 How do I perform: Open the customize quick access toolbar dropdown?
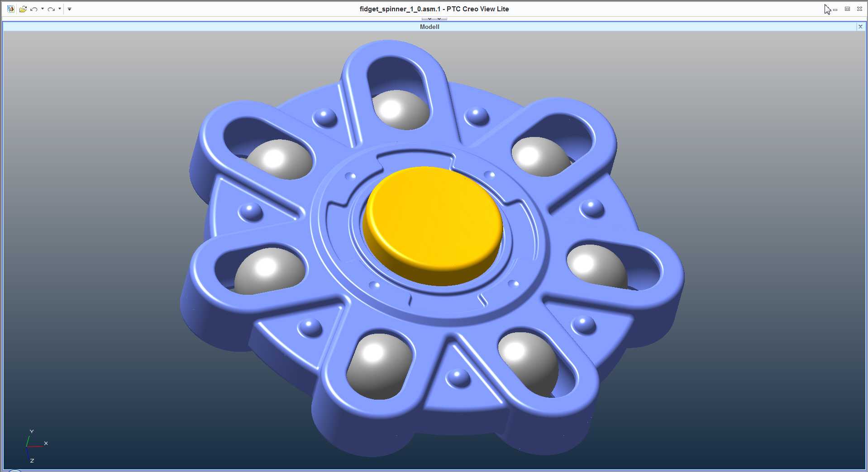69,9
